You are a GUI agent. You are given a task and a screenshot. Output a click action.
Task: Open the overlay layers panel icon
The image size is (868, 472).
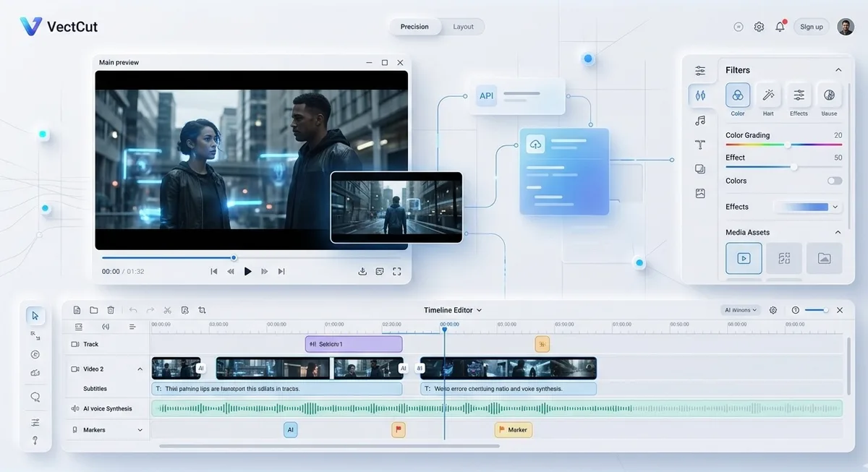(x=700, y=169)
